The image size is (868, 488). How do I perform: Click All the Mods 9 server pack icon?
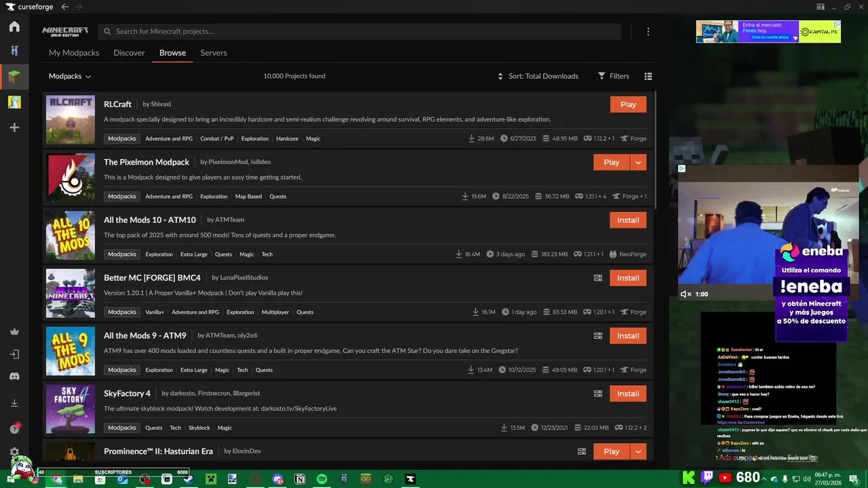598,335
